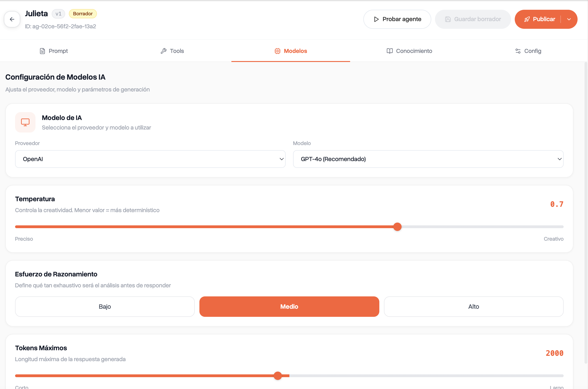The width and height of the screenshot is (588, 389).
Task: Select Bajo reasoning effort
Action: 105,306
